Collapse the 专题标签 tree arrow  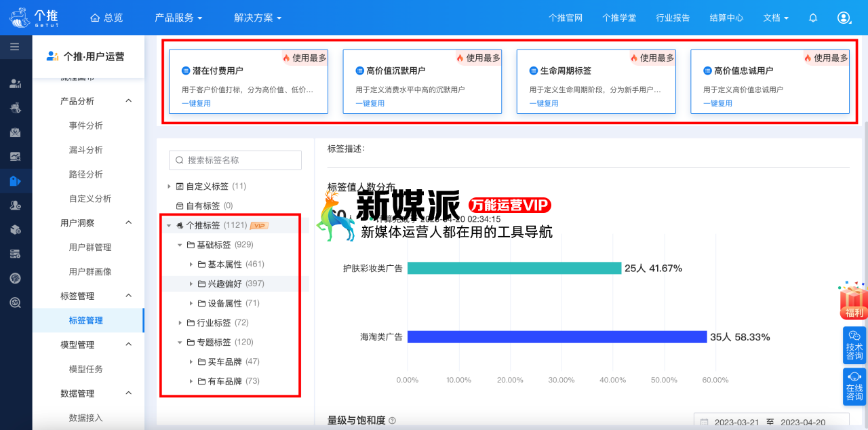[x=180, y=343]
